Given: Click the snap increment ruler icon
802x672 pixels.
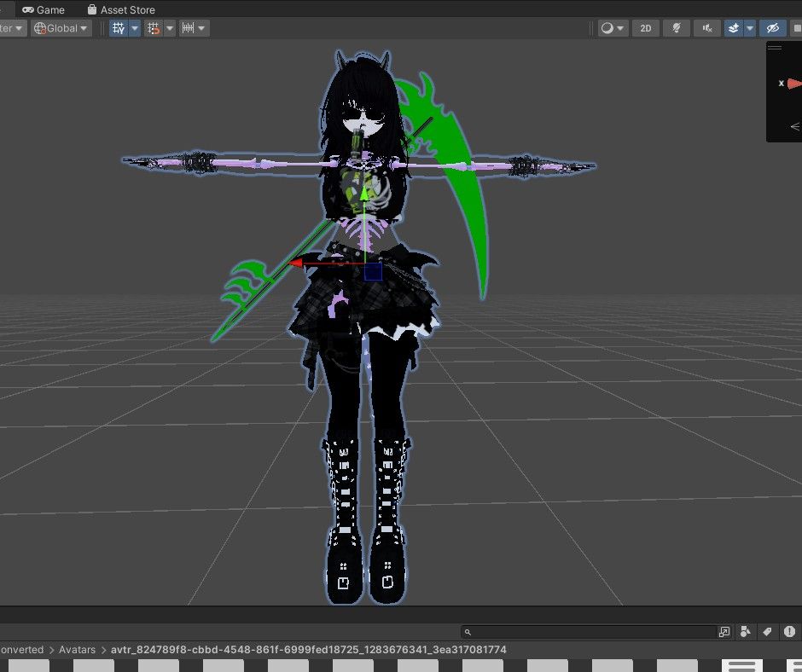Looking at the screenshot, I should coord(189,28).
